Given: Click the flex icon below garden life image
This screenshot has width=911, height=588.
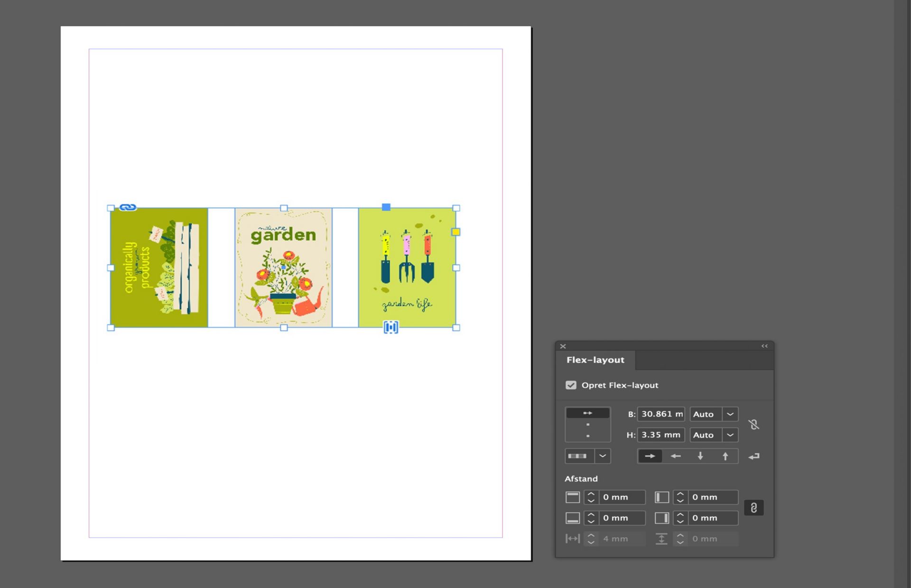Looking at the screenshot, I should point(390,327).
